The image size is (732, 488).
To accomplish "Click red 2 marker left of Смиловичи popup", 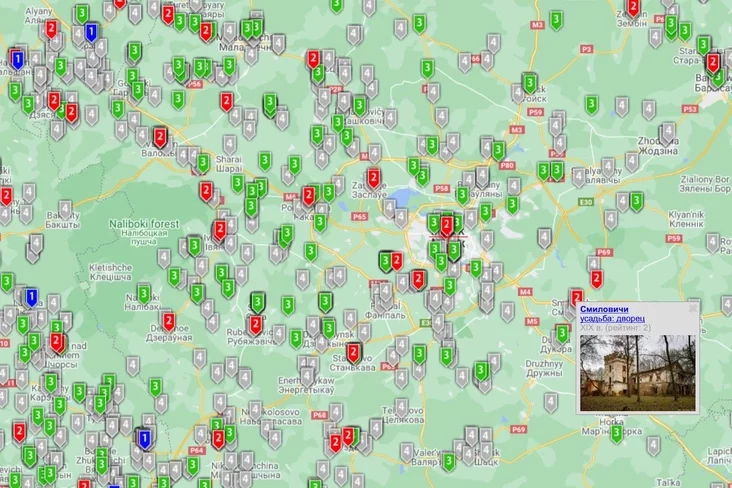I will (x=576, y=297).
